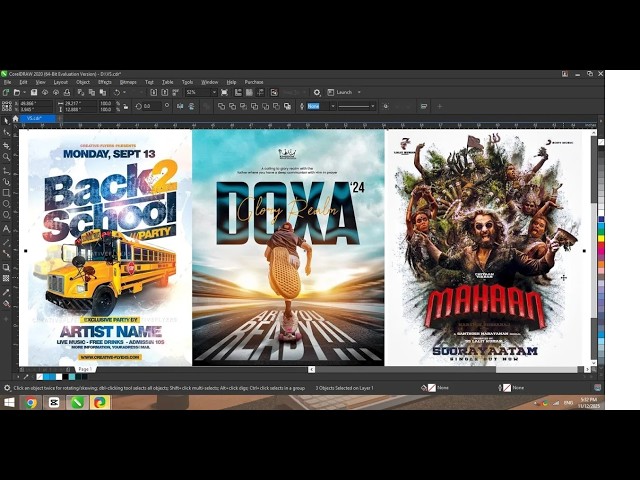Select the Interactive Fill bucket tool

click(6, 304)
